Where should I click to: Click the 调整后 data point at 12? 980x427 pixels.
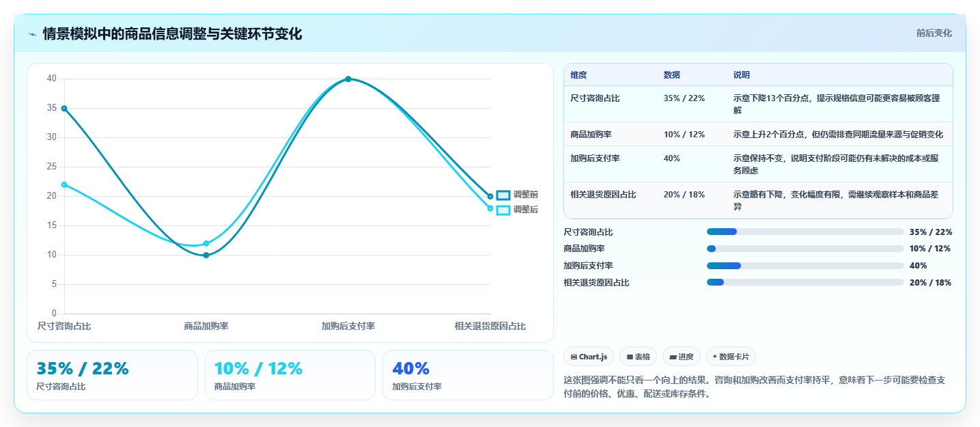pos(206,243)
